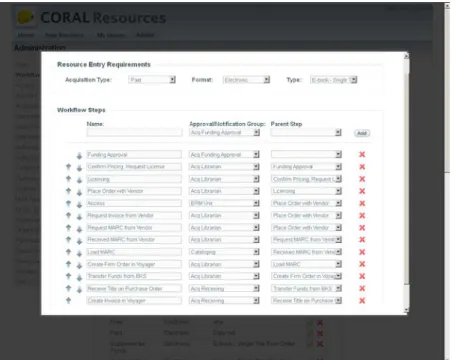Move the Place Order with Vendor step up

(x=68, y=190)
